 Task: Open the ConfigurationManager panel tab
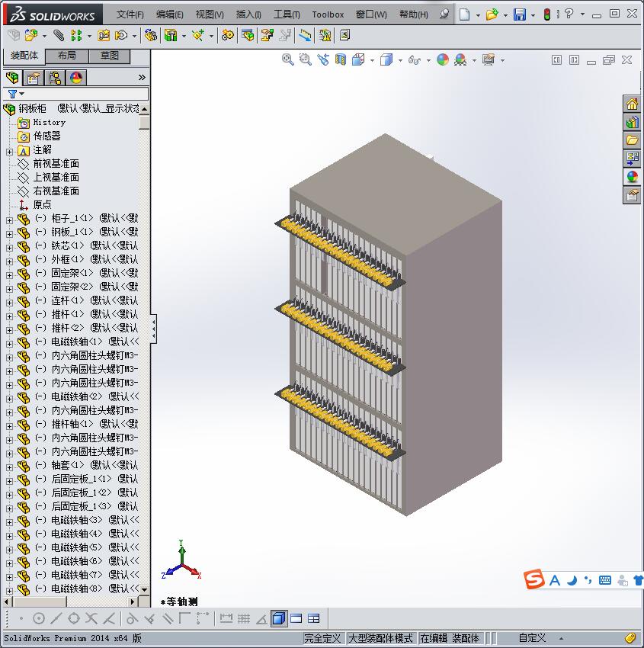[55, 78]
